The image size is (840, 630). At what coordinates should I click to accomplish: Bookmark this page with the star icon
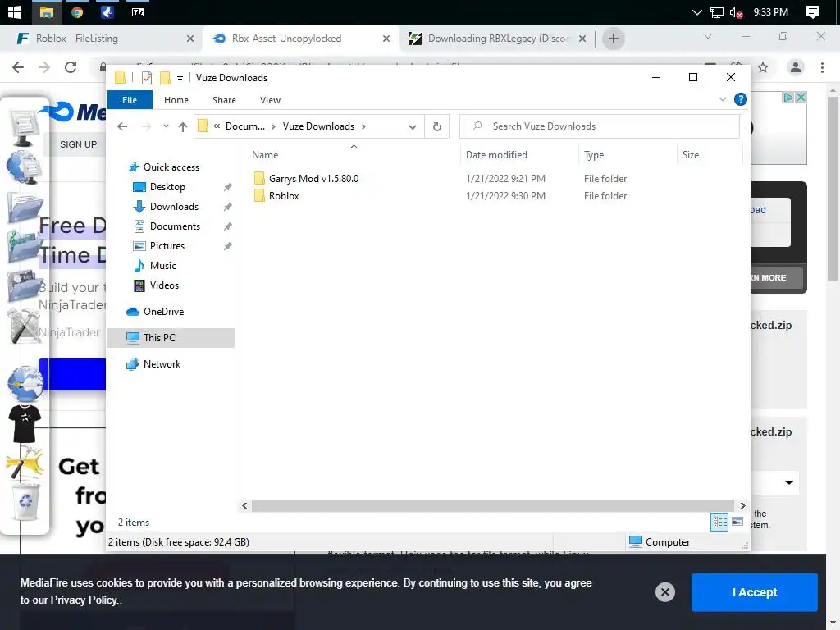point(763,67)
